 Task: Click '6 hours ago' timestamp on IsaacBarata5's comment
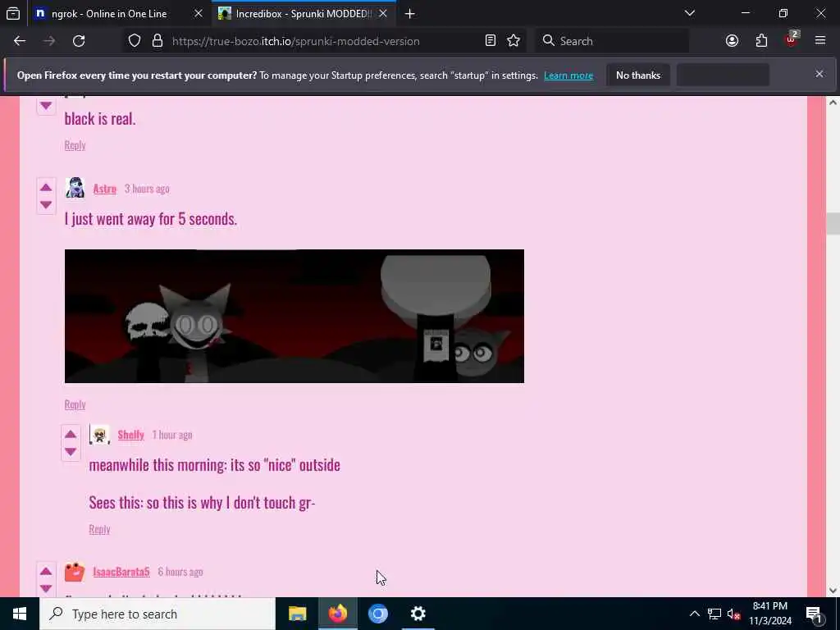[180, 572]
